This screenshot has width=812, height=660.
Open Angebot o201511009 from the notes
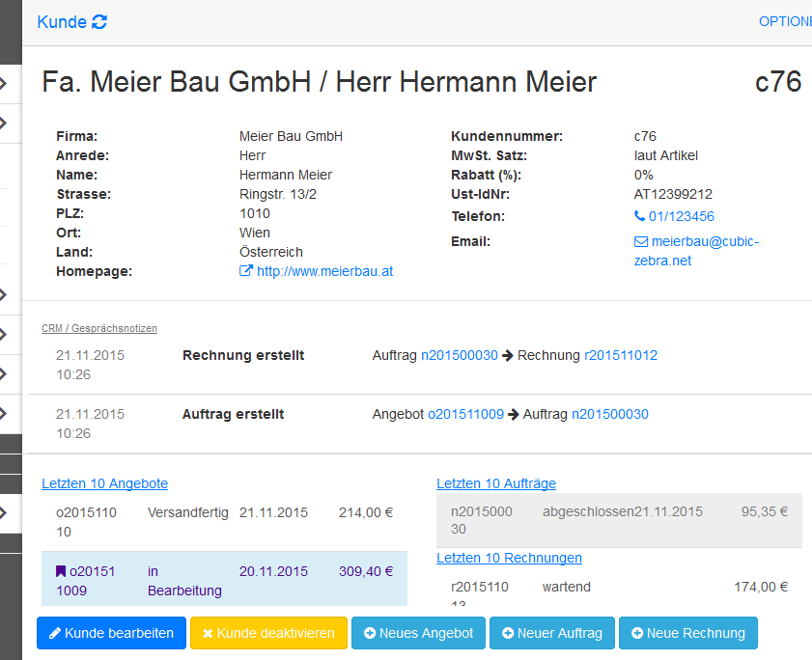[464, 413]
